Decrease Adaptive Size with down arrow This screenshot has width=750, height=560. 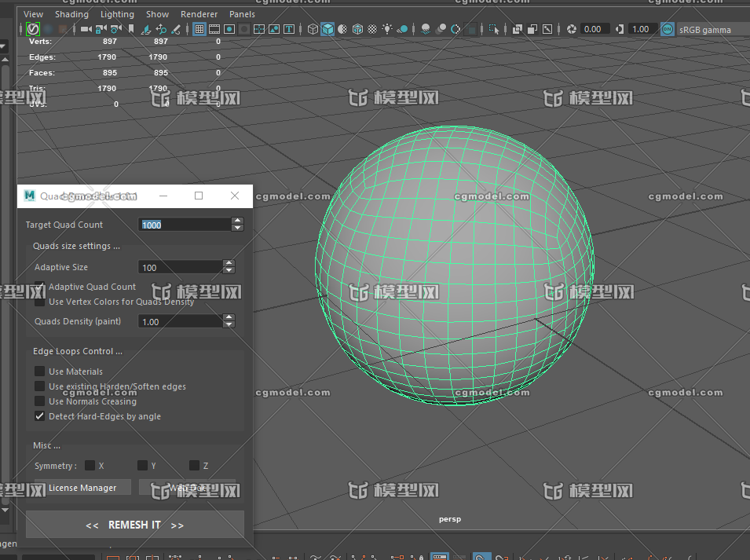coord(229,271)
